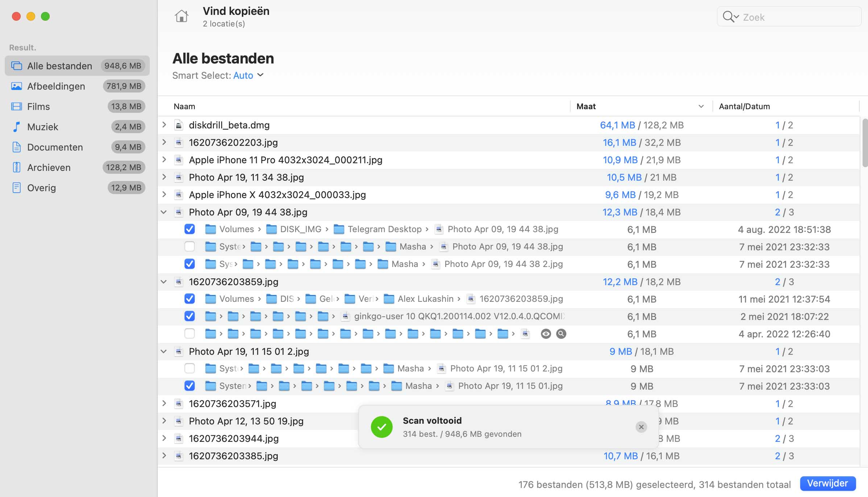This screenshot has width=868, height=497.
Task: Collapse the 1620736203859.jpg group
Action: [164, 282]
